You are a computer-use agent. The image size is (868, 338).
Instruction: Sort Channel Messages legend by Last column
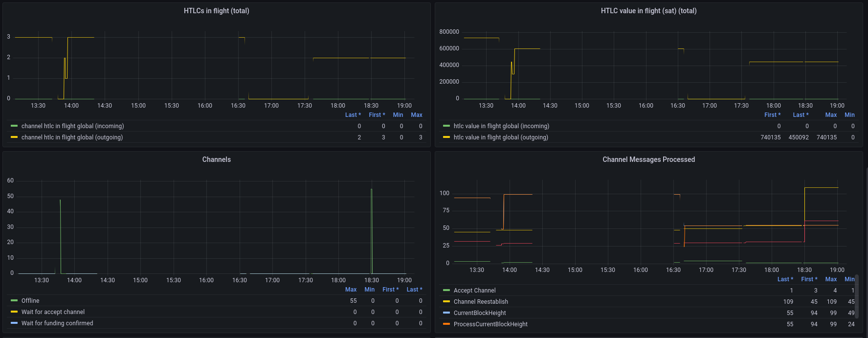coord(785,279)
